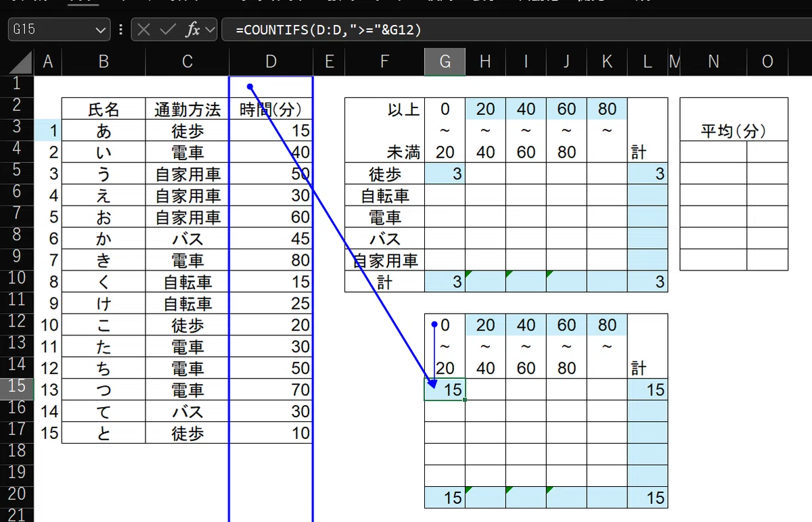The height and width of the screenshot is (522, 812).
Task: Click the バス cell in row 16
Action: pos(187,412)
